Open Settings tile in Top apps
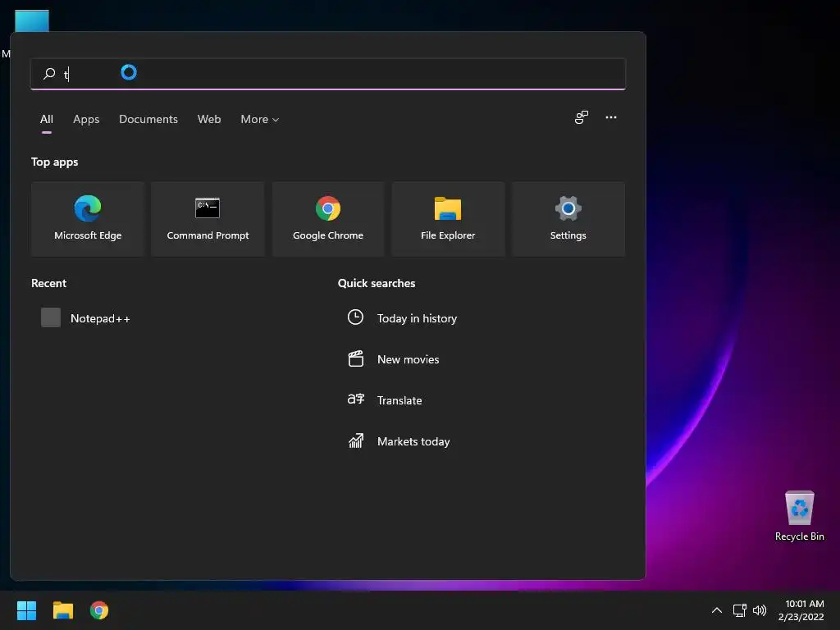This screenshot has width=840, height=630. pyautogui.click(x=568, y=219)
